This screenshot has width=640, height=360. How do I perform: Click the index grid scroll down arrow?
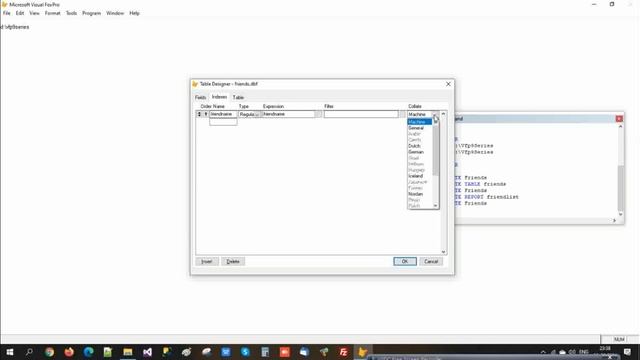(x=443, y=252)
